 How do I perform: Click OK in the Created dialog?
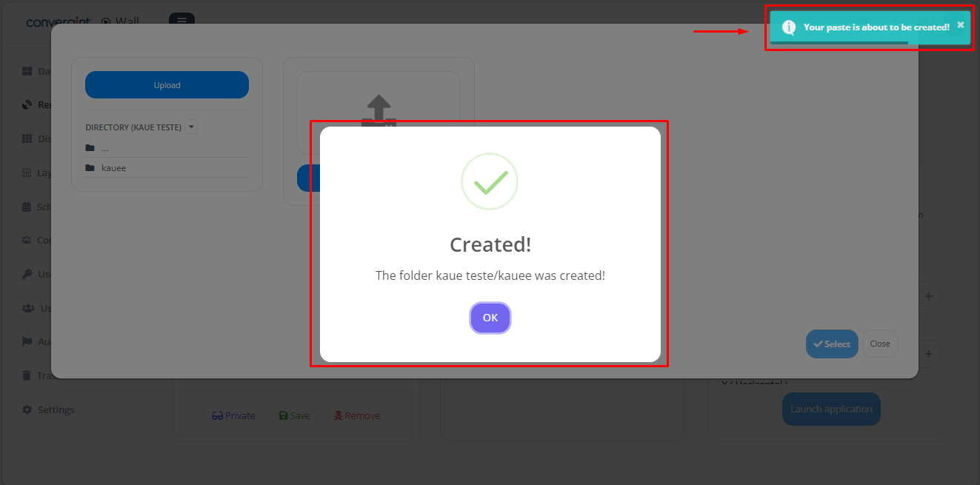(490, 318)
